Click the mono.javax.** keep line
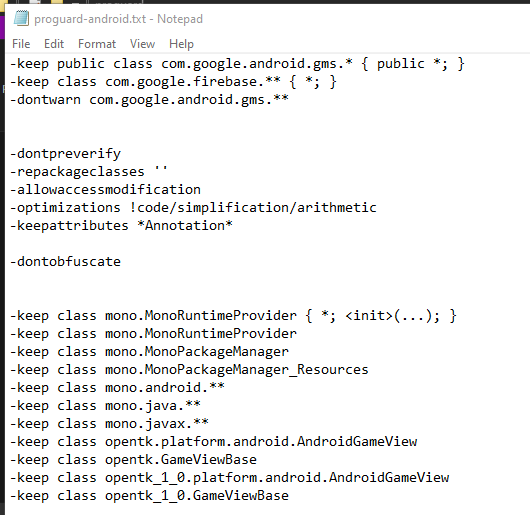This screenshot has width=530, height=515. coord(109,423)
